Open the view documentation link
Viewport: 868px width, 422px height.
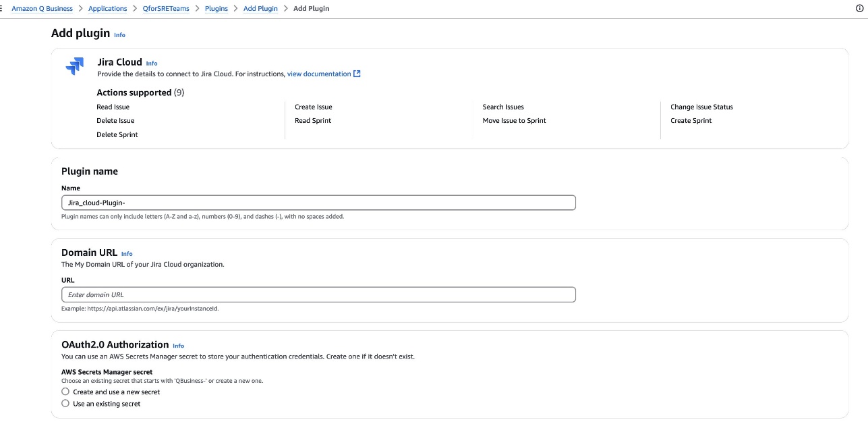click(x=324, y=74)
